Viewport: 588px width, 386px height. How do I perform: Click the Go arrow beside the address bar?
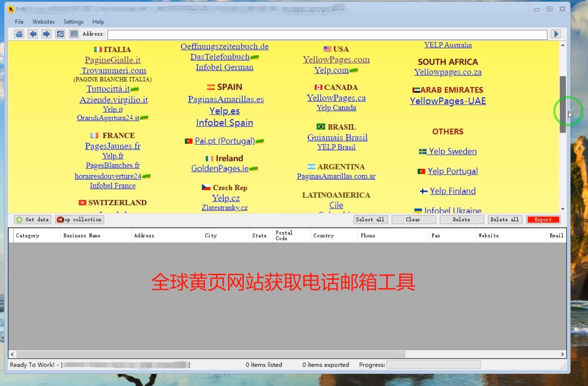(x=556, y=34)
